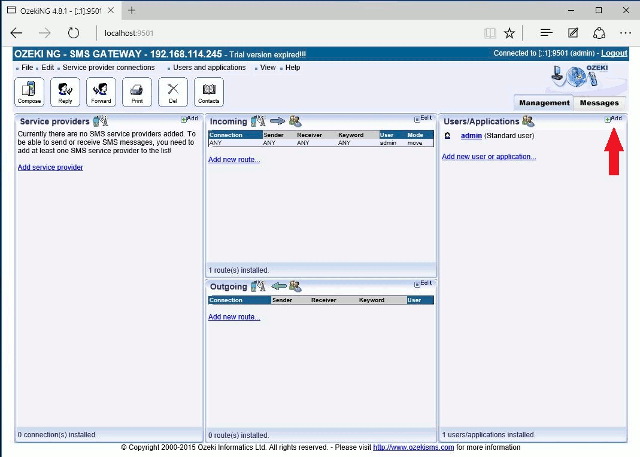Click the Edit icon in the Incoming panel
Image resolution: width=640 pixels, height=457 pixels.
pos(424,118)
